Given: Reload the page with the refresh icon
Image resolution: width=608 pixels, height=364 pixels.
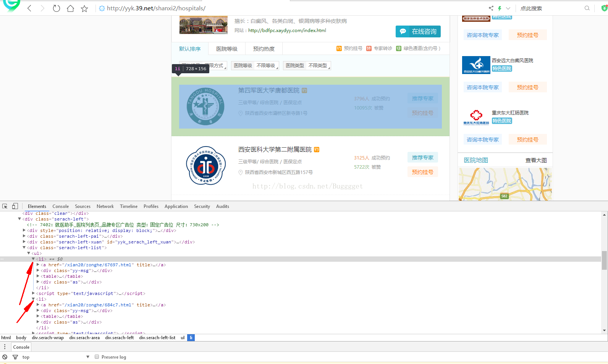Looking at the screenshot, I should (56, 8).
